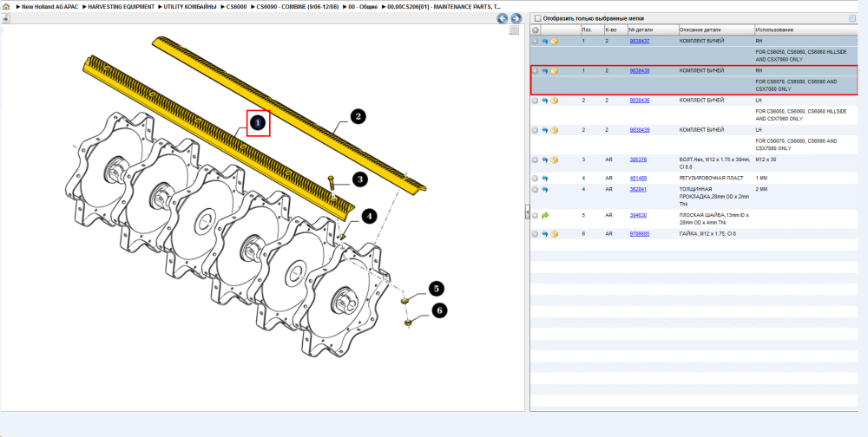The image size is (868, 437).
Task: Click the 'Поз.' column header
Action: click(592, 29)
